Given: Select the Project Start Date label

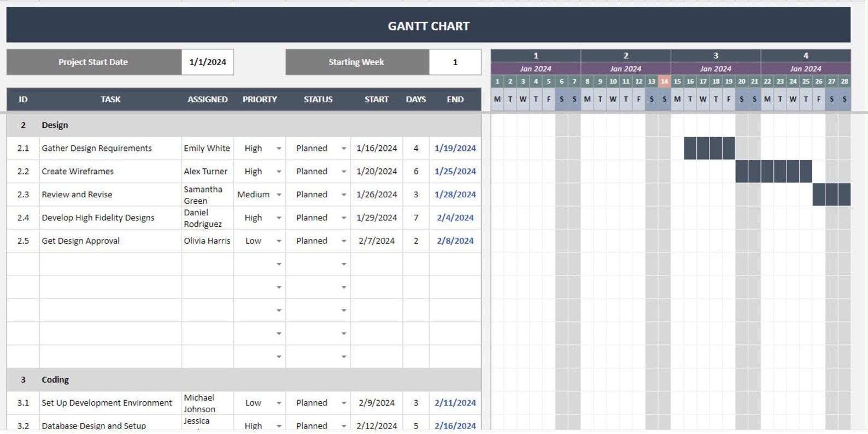Looking at the screenshot, I should tap(94, 62).
